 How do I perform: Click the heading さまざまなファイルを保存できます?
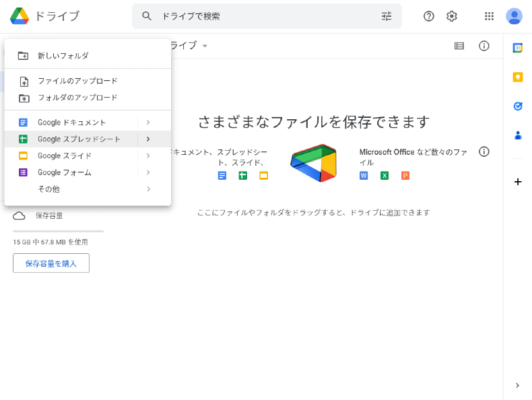coord(314,122)
